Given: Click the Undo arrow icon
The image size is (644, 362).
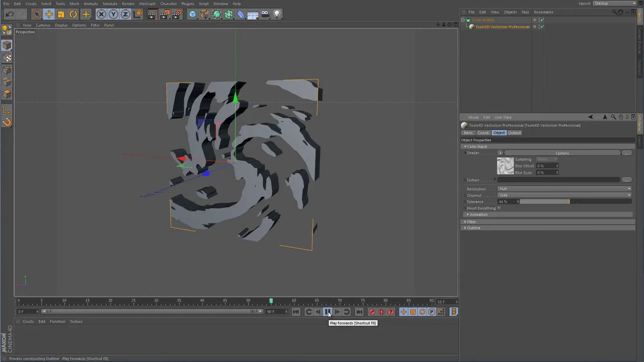Looking at the screenshot, I should click(x=10, y=15).
